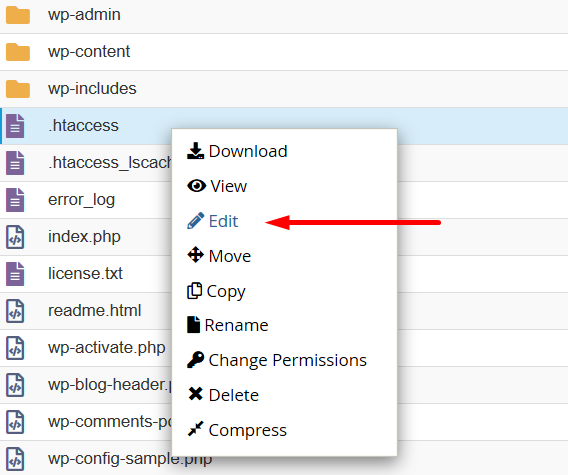
Task: Select the error_log file entry
Action: coord(82,200)
